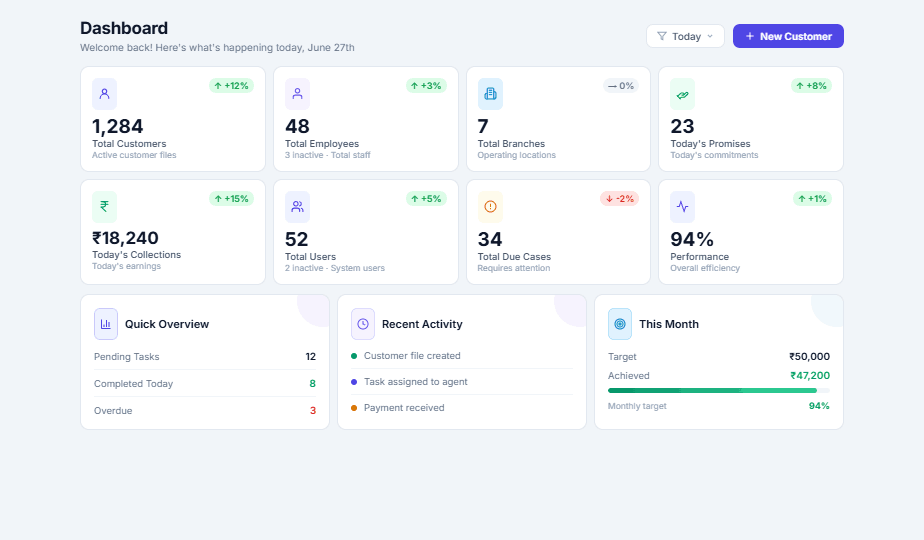
Task: Click orange dot beside Payment received
Action: [x=354, y=408]
